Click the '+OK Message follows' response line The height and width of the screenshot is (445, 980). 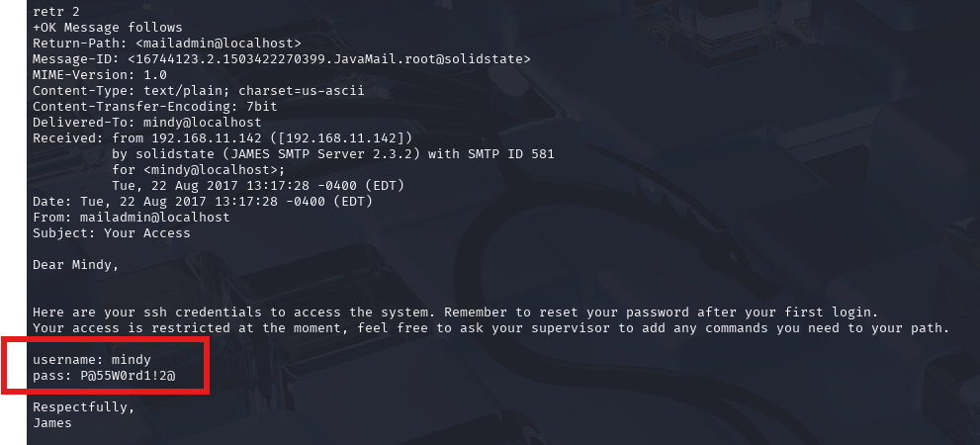coord(108,28)
